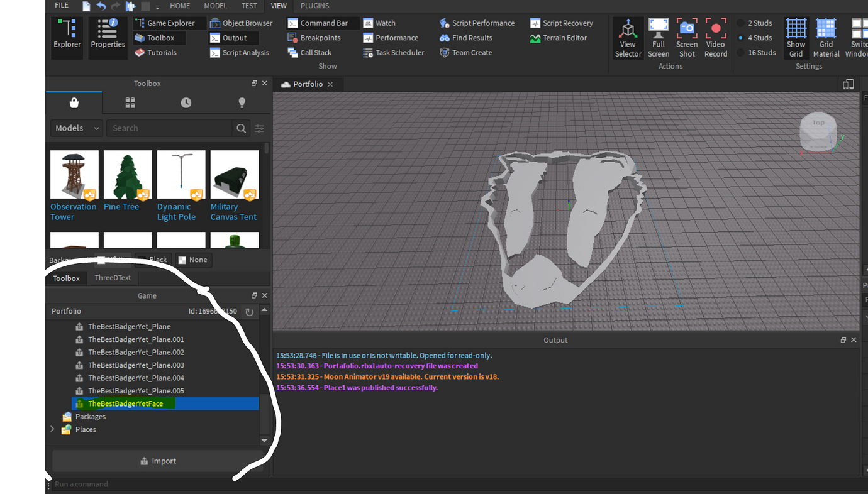The image size is (868, 494).
Task: Open the quick access toolbar dropdown
Action: (x=156, y=8)
